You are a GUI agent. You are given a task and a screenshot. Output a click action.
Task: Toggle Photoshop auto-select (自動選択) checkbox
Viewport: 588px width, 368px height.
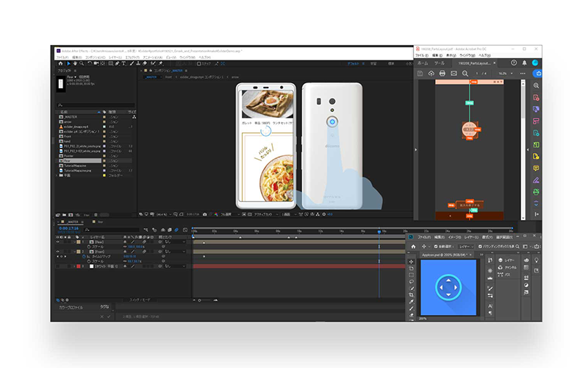435,247
